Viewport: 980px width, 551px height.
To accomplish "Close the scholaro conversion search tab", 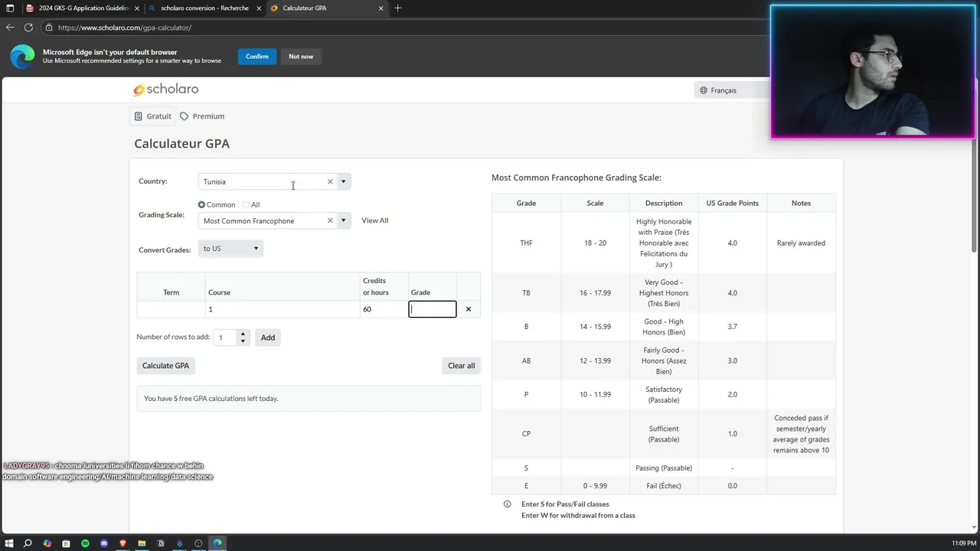I will (x=259, y=8).
